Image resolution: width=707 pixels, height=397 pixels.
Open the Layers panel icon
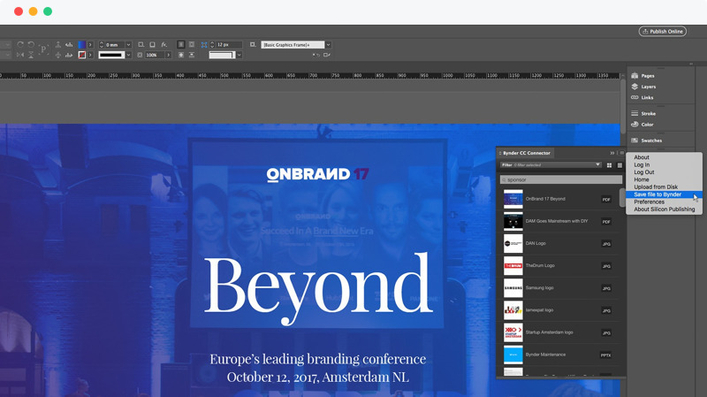click(x=634, y=87)
